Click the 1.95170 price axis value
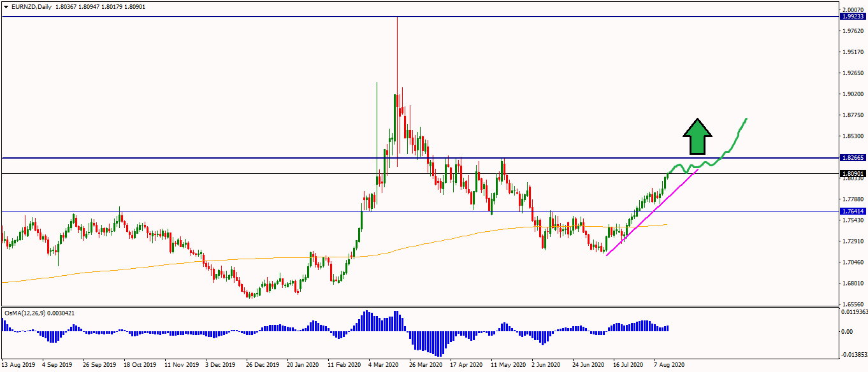 coord(853,52)
